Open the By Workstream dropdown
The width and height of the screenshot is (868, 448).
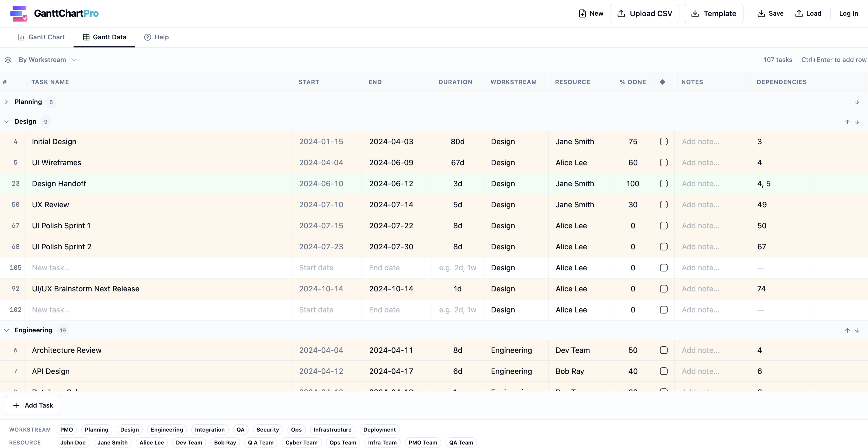point(74,60)
